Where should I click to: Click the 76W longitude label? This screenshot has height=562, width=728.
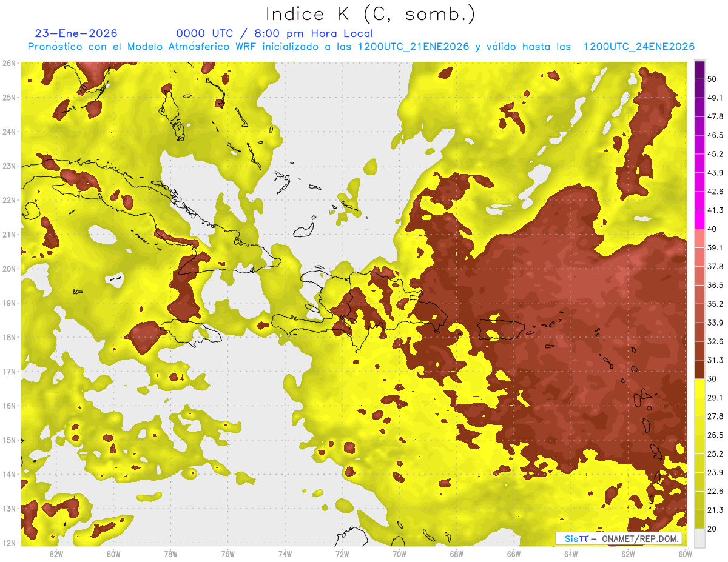pyautogui.click(x=227, y=554)
